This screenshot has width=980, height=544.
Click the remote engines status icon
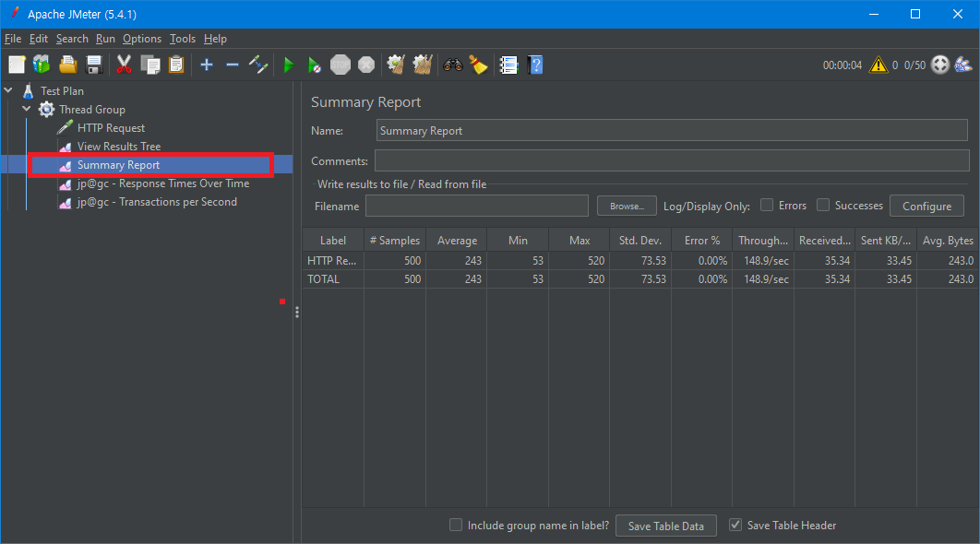(940, 65)
